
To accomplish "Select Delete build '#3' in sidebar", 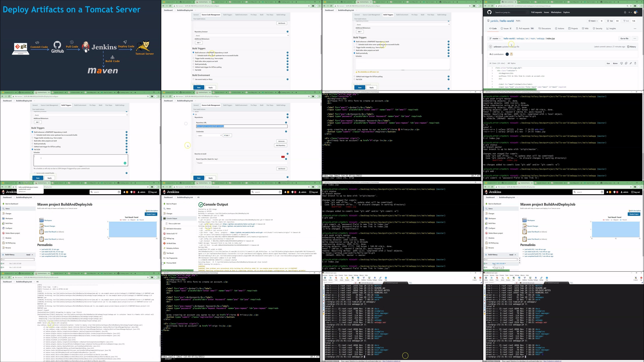I will [172, 233].
